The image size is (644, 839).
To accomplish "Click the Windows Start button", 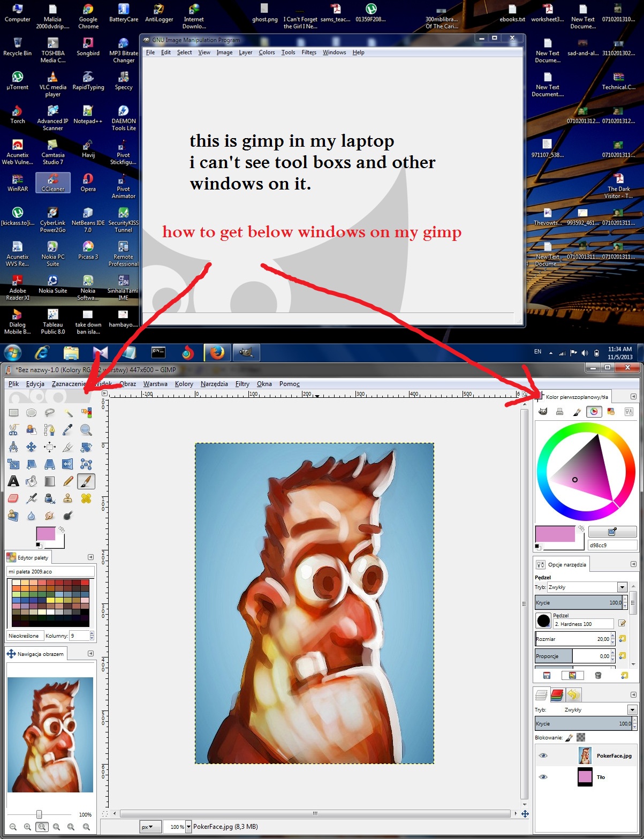I will 13,352.
